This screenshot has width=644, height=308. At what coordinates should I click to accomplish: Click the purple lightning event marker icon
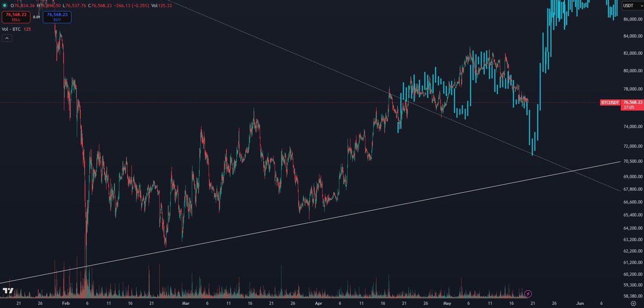pyautogui.click(x=528, y=293)
